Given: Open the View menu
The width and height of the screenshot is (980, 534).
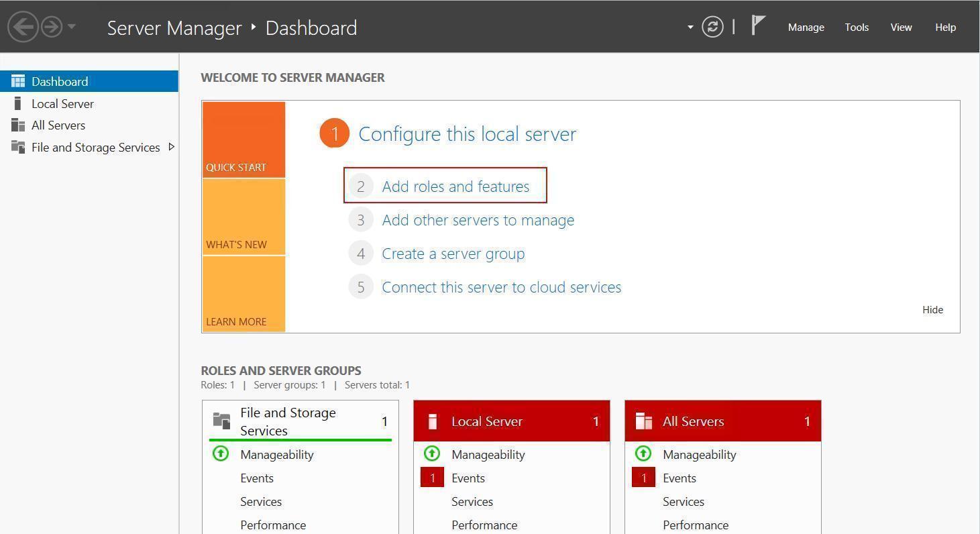Looking at the screenshot, I should coord(901,28).
